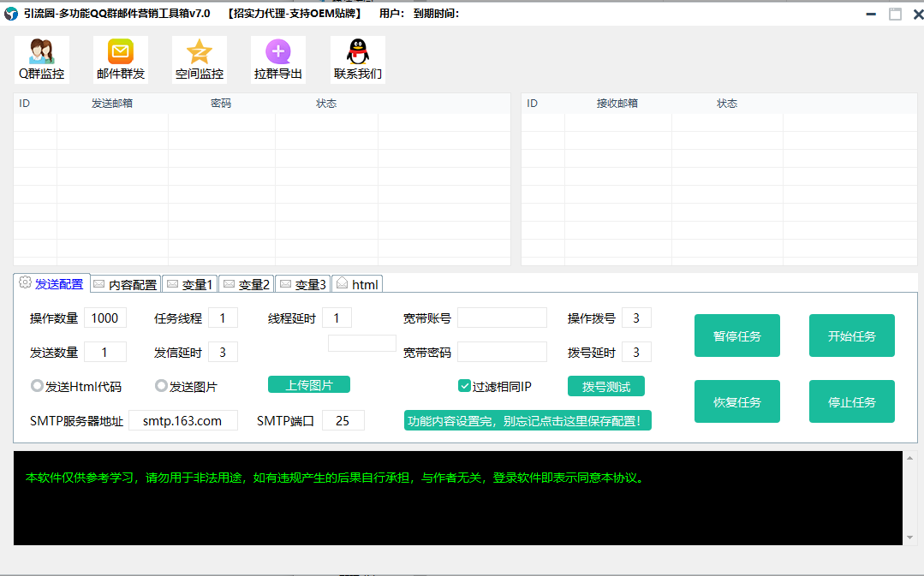The height and width of the screenshot is (576, 924).
Task: Focus the 拨号延时 input field
Action: [x=637, y=353]
